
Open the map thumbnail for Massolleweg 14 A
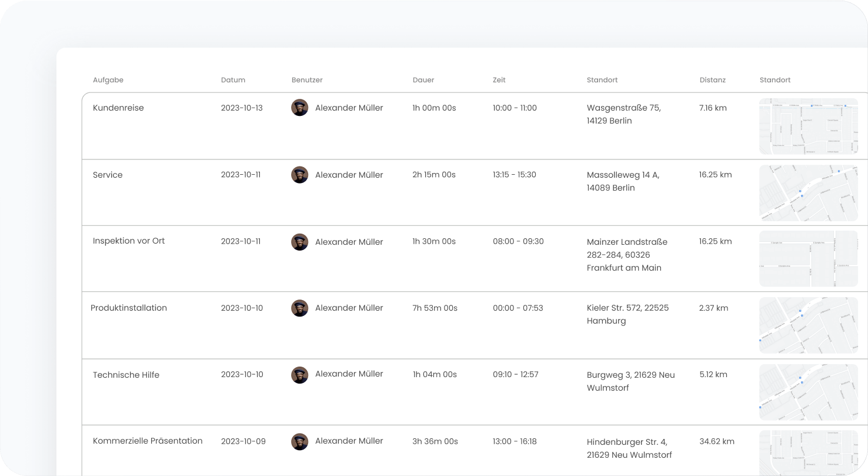point(808,193)
